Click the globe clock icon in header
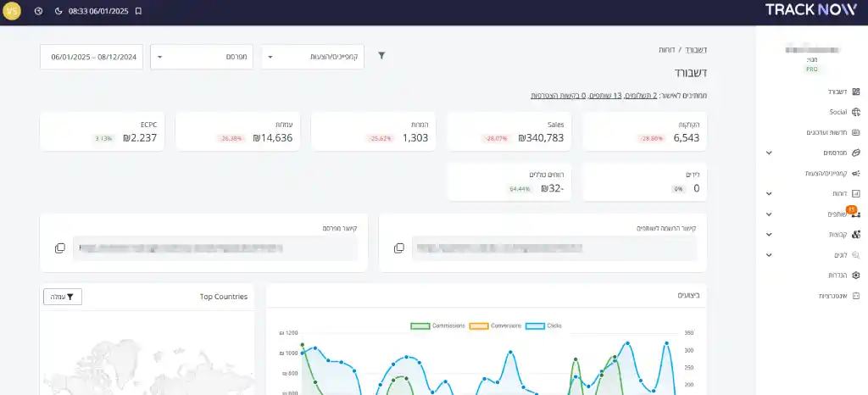Screen dimensions: 868x395 38,11
